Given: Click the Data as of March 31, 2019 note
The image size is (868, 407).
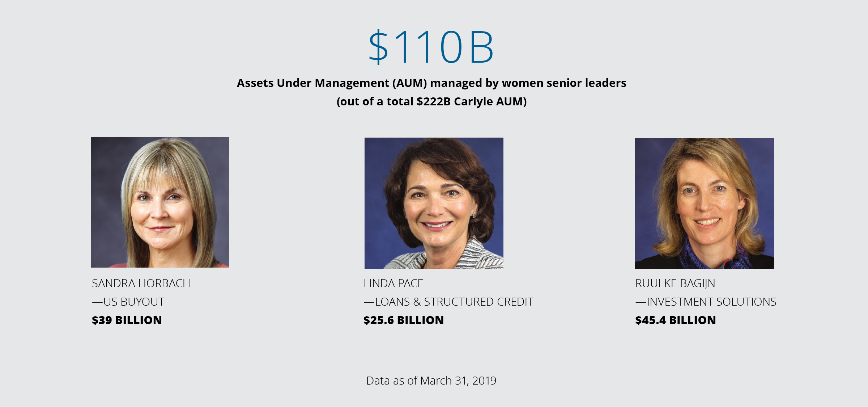Looking at the screenshot, I should 431,381.
